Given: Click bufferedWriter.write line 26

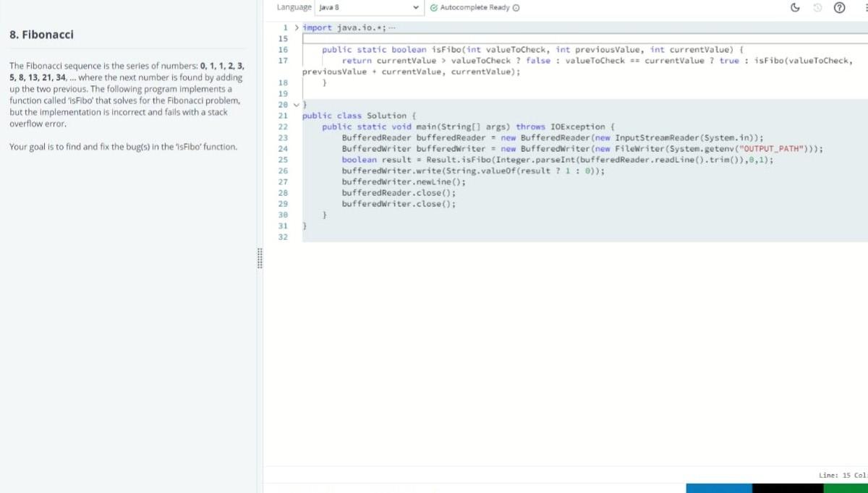Looking at the screenshot, I should [473, 171].
